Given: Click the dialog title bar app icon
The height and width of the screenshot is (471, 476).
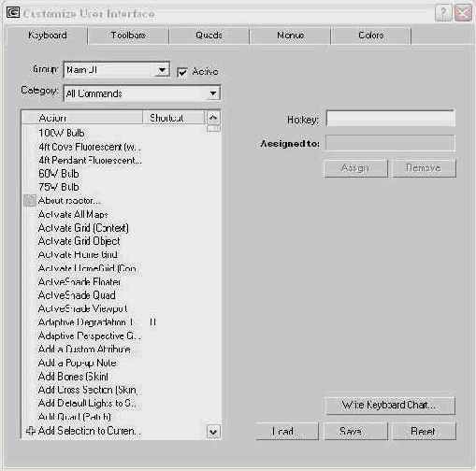Looking at the screenshot, I should pos(13,13).
